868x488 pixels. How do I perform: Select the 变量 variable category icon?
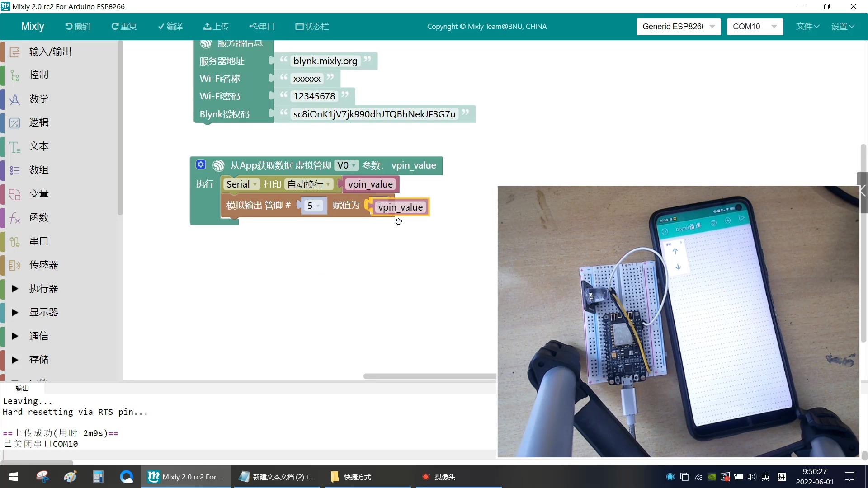15,194
